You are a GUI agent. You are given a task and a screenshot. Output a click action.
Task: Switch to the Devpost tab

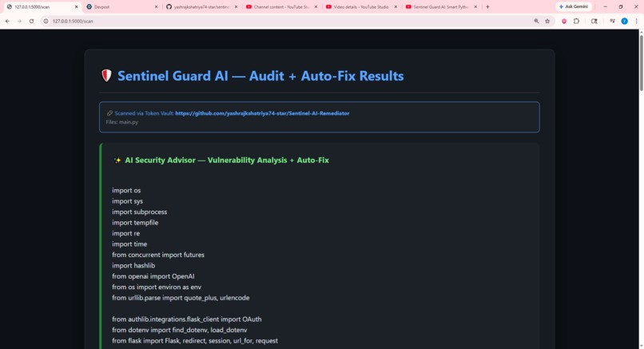pyautogui.click(x=121, y=6)
